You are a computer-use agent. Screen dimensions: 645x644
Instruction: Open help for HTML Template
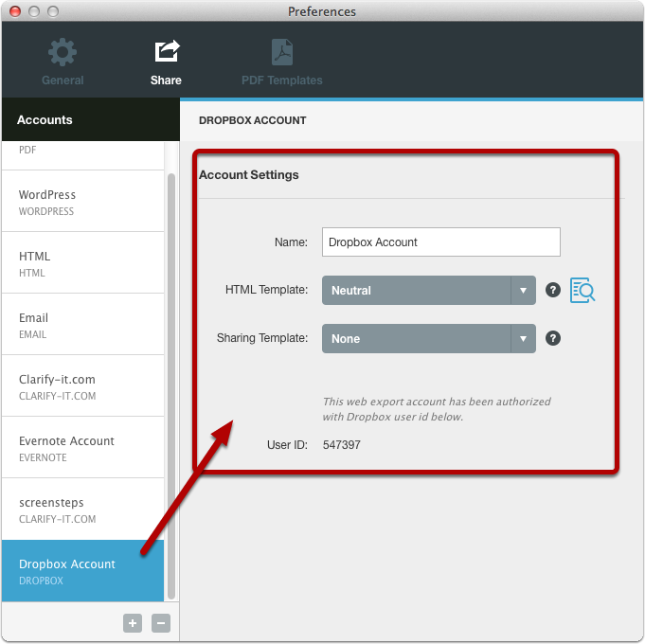(553, 290)
